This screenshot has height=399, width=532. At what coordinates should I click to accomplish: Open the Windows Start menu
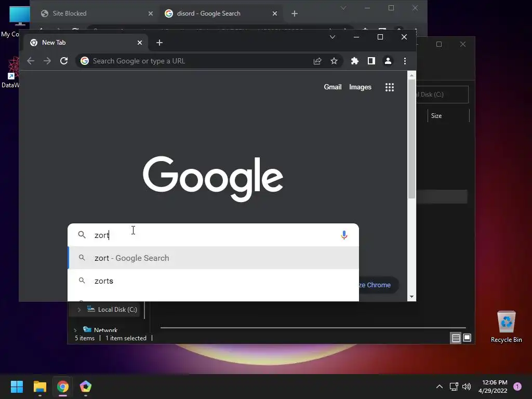17,387
